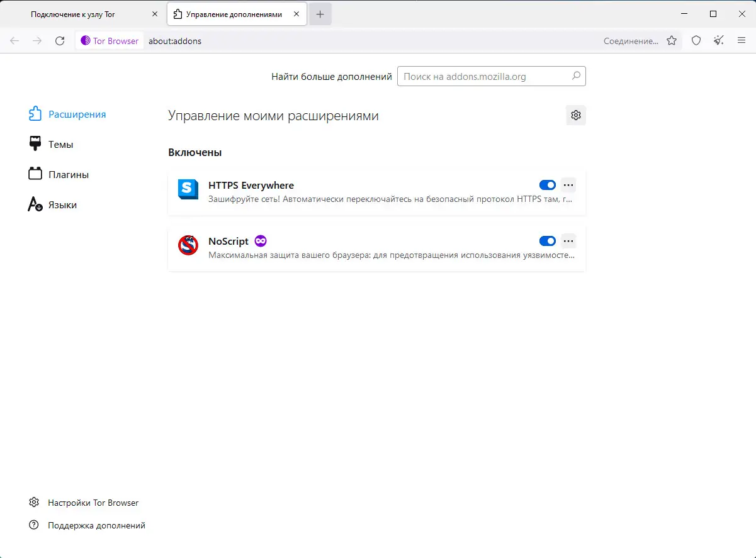Viewport: 756px width, 558px height.
Task: Open more options for NoScript
Action: [x=568, y=241]
